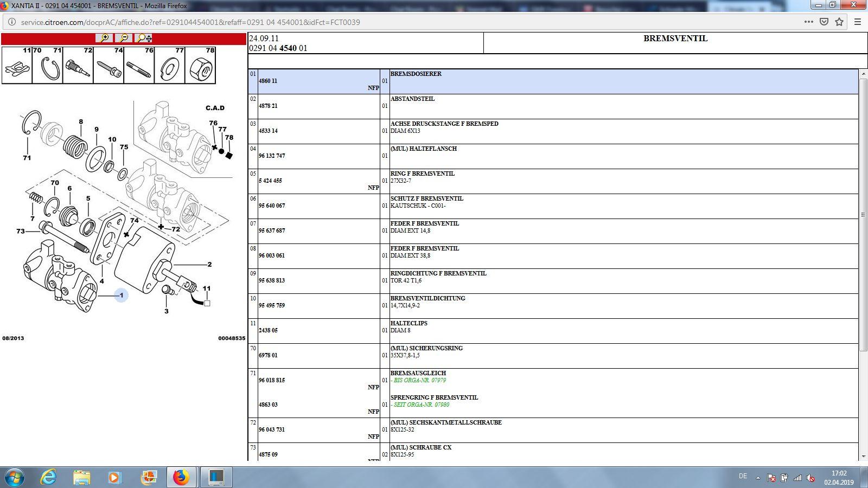868x488 pixels.
Task: Click part number 95 640 067
Action: pos(272,206)
